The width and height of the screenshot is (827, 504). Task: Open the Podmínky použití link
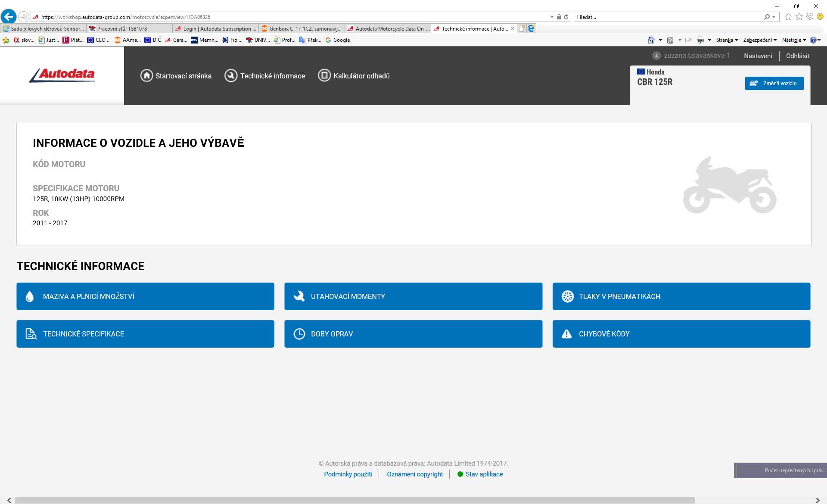tap(348, 474)
